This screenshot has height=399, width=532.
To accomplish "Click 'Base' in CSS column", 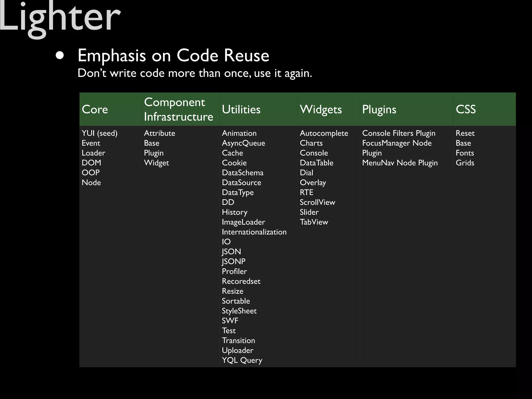I will (463, 143).
